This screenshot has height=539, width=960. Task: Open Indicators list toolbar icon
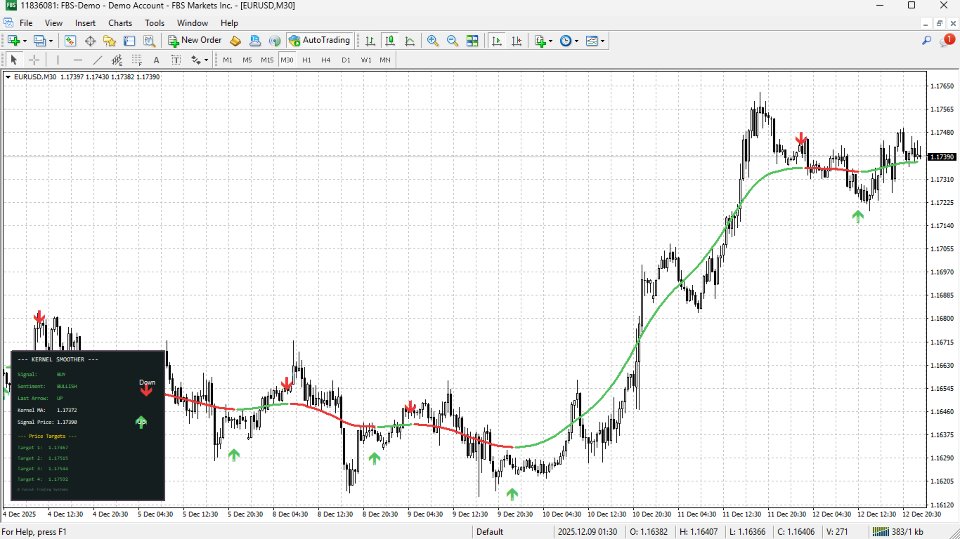[x=539, y=40]
